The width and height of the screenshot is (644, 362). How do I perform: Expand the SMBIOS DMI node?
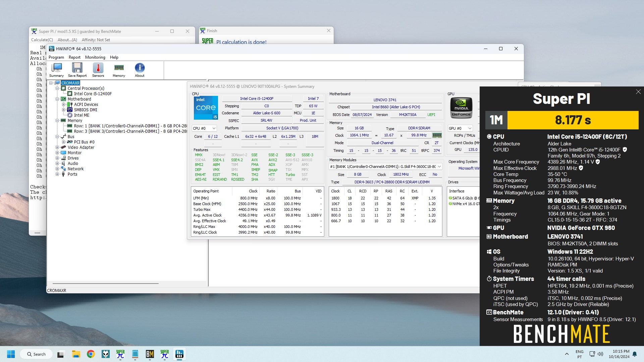click(64, 110)
